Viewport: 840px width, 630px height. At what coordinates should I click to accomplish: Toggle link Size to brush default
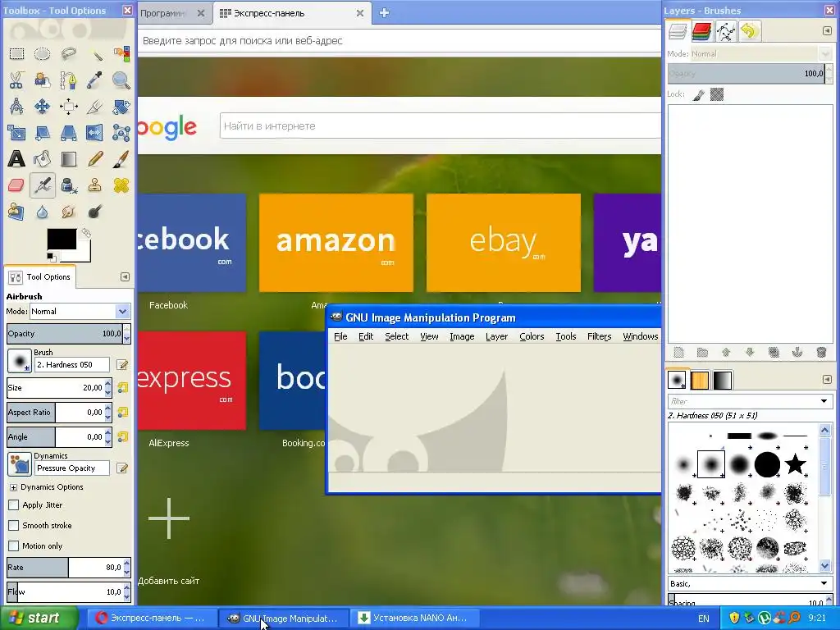pos(123,387)
